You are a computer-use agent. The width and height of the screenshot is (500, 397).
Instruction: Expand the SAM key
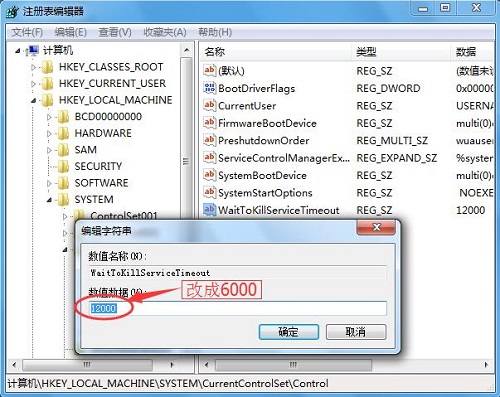pyautogui.click(x=49, y=150)
